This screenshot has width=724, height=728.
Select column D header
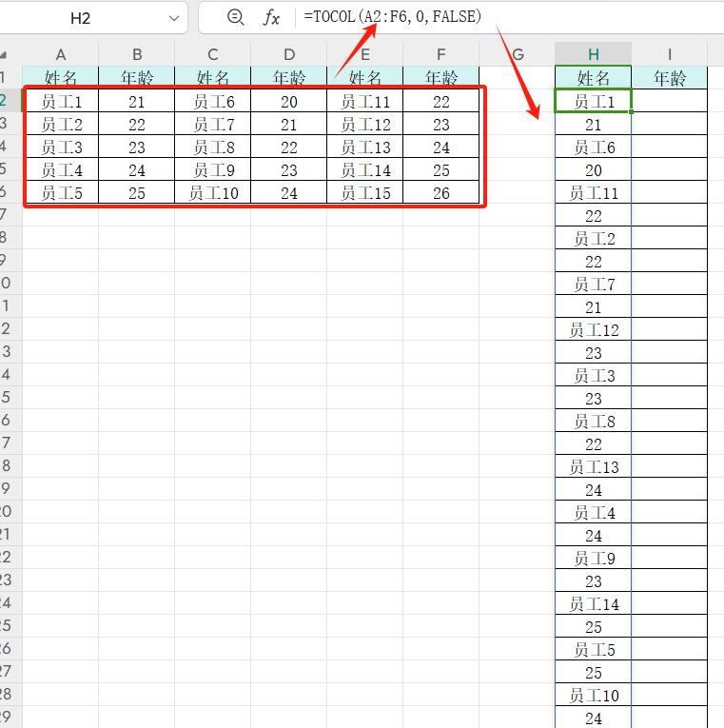point(288,54)
